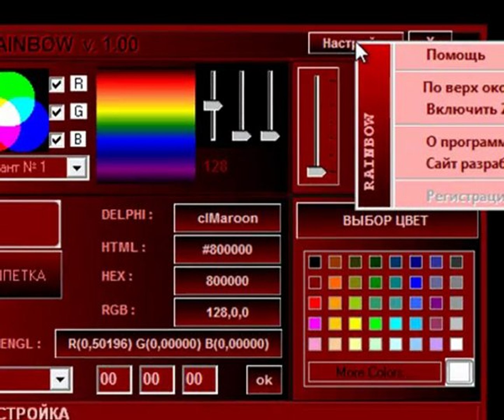Select the bright lime green palette swatch
Image resolution: width=504 pixels, height=420 pixels.
[375, 324]
